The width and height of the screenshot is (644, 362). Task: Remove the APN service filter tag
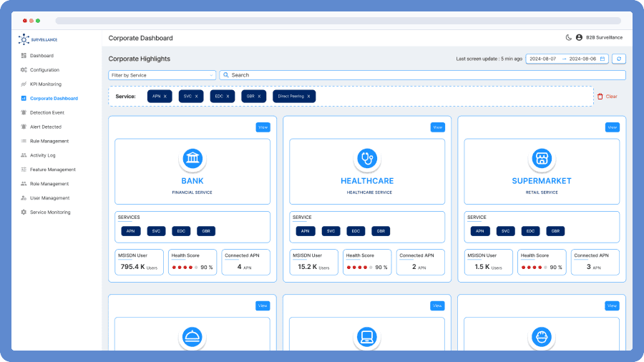coord(165,97)
